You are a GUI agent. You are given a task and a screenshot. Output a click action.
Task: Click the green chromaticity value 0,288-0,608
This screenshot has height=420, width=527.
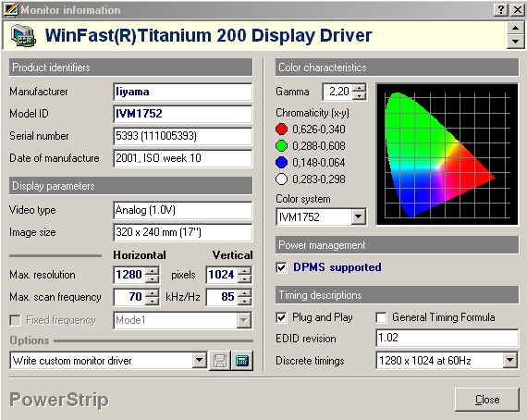coord(319,146)
